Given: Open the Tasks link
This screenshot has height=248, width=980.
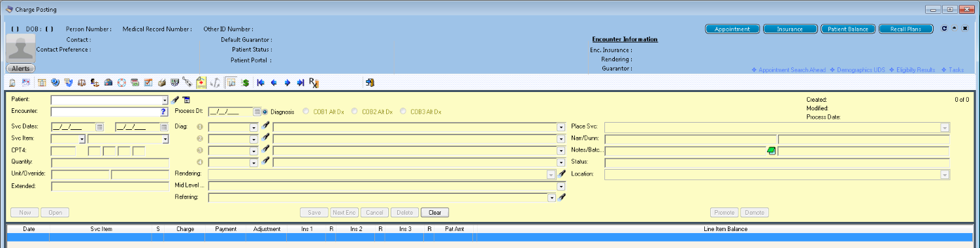Looking at the screenshot, I should click(x=953, y=70).
